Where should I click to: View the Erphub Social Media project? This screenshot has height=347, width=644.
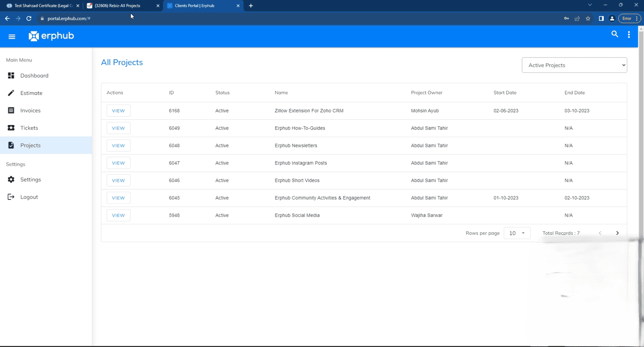tap(118, 216)
